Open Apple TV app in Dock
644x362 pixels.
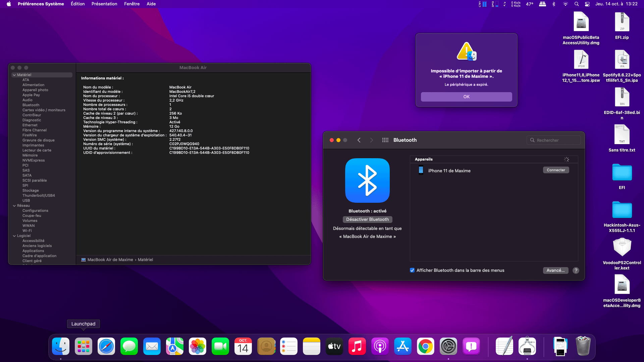coord(334,346)
